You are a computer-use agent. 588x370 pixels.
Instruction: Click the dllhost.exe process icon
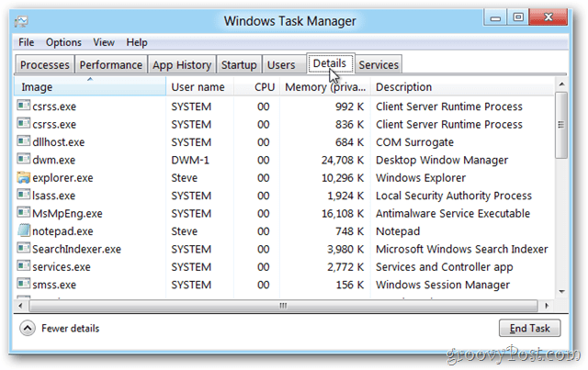click(23, 141)
